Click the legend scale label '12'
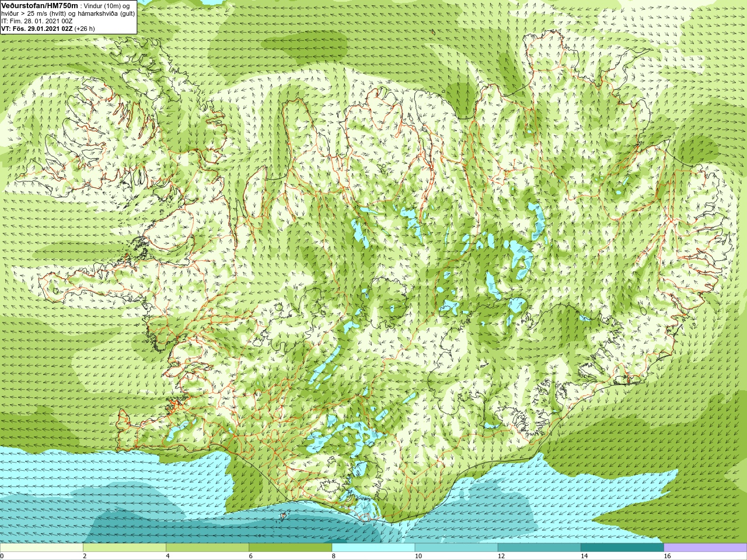 [501, 556]
